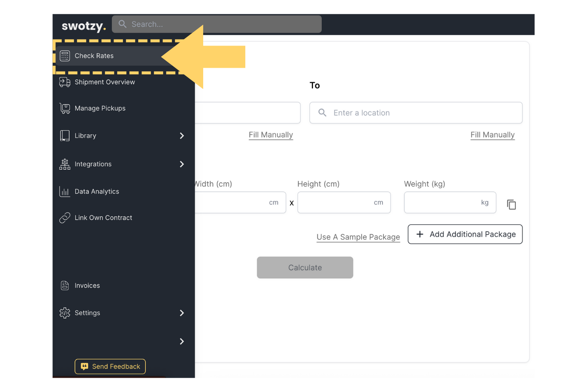Click Add Additional Package button

pyautogui.click(x=465, y=234)
